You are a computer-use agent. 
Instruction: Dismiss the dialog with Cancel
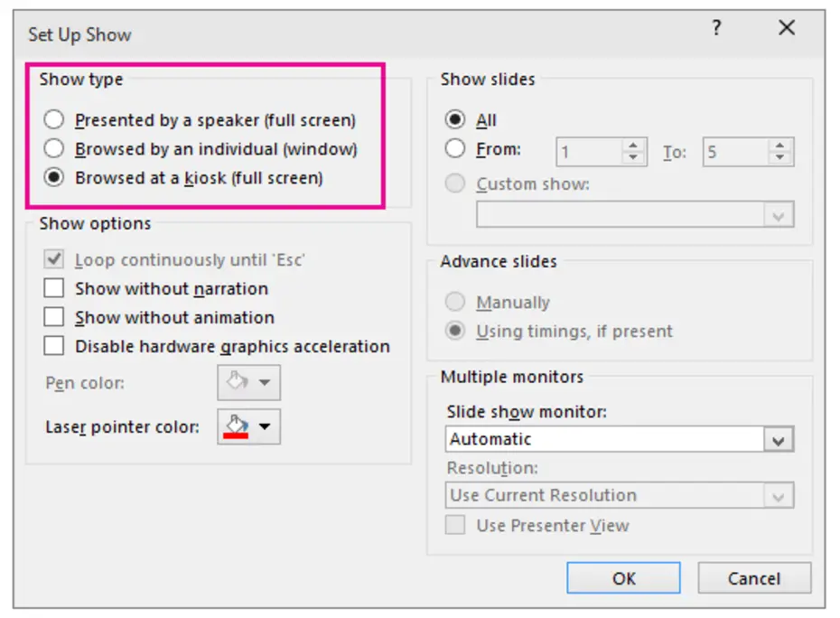754,578
